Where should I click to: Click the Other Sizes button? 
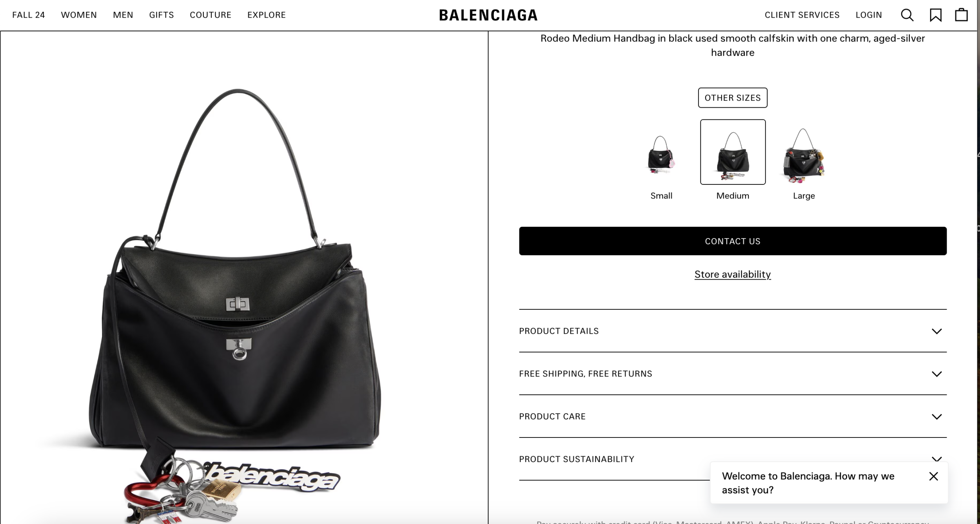[733, 98]
